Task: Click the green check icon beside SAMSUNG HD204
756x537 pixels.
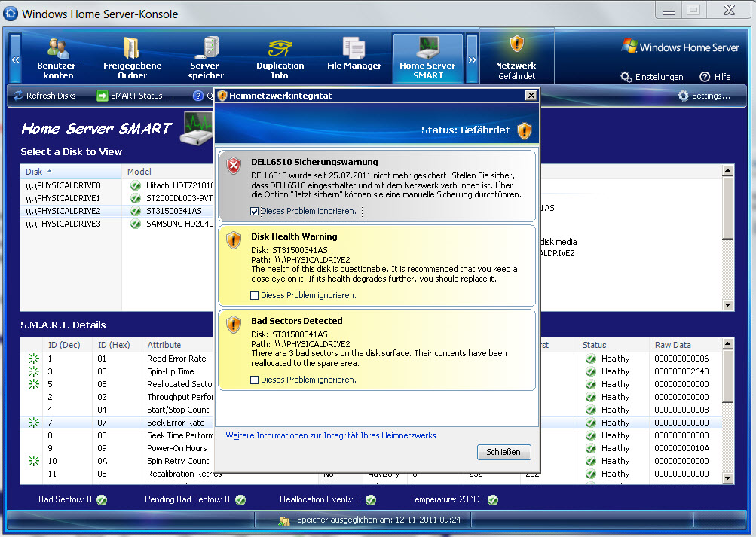Action: pos(136,224)
